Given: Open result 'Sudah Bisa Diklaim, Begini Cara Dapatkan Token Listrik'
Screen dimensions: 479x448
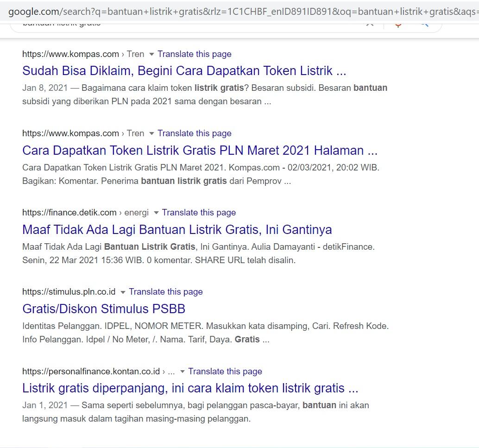Looking at the screenshot, I should [184, 70].
